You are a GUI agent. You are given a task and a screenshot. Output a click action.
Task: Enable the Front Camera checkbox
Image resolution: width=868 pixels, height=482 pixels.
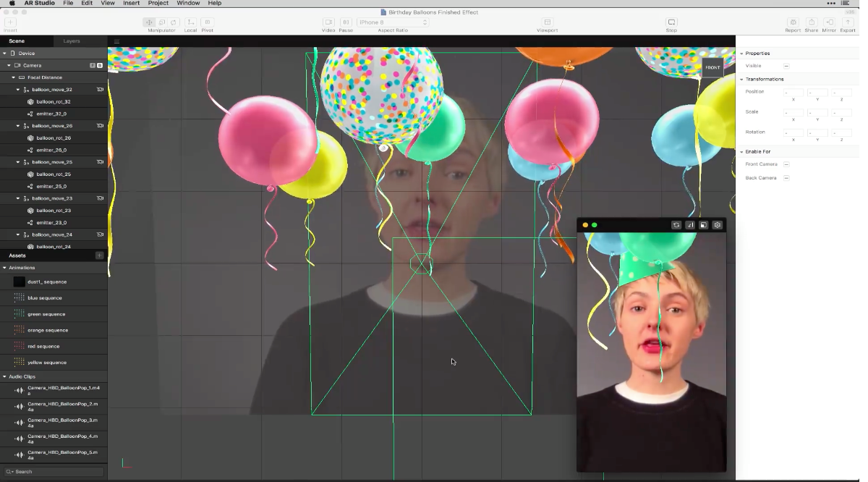point(787,164)
